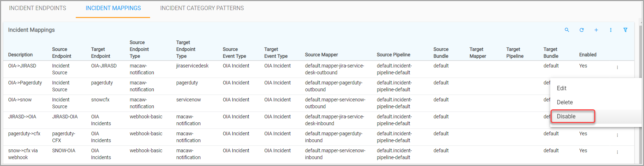Select the JIRASD->OIA row description
This screenshot has width=644, height=166.
[22, 117]
